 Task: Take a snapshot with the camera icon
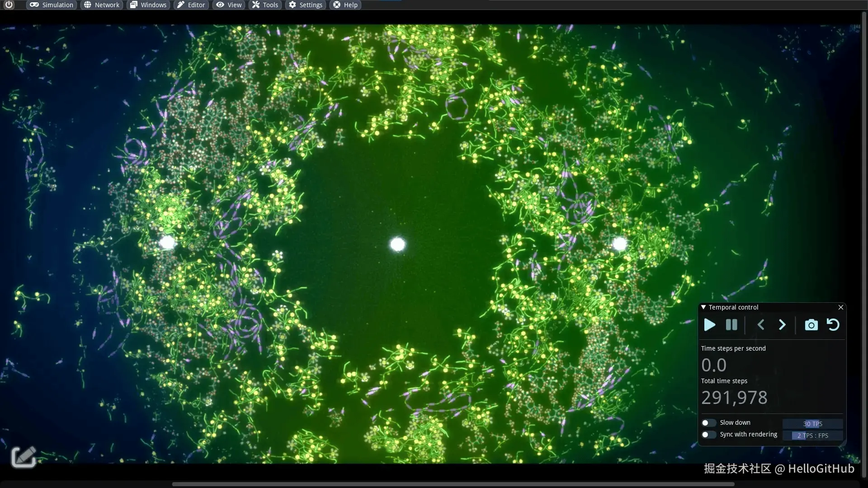[x=811, y=325]
